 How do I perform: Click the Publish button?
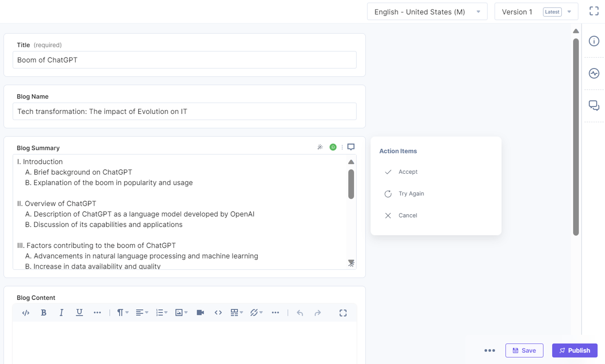click(574, 350)
